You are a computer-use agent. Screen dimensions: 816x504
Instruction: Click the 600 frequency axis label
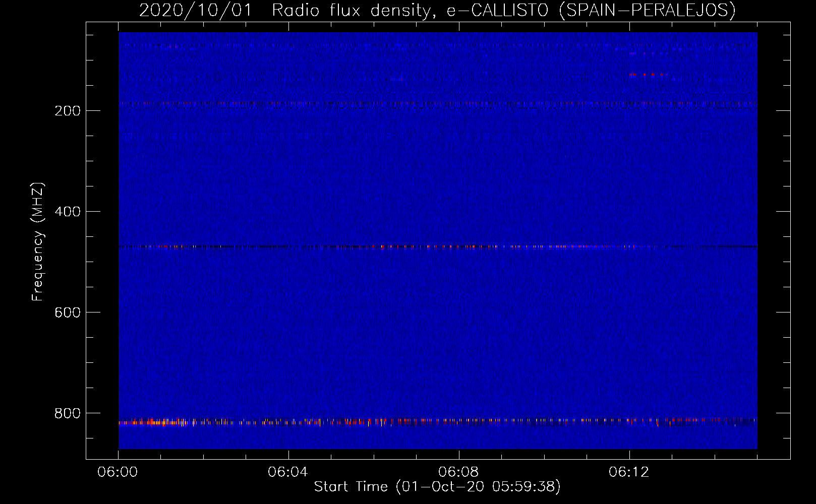(68, 312)
